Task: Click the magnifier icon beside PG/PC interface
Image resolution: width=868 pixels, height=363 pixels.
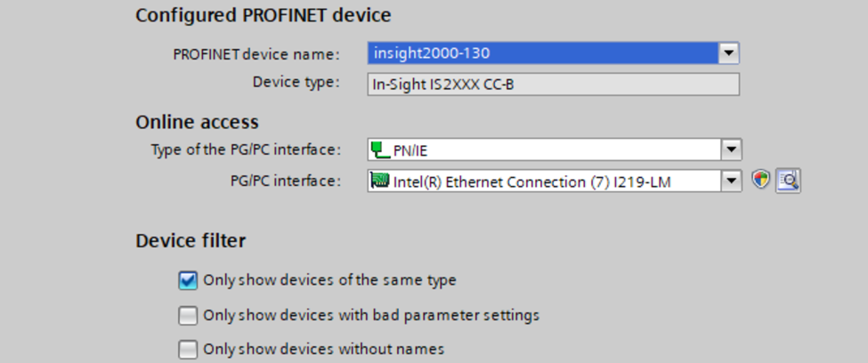Action: [x=788, y=181]
